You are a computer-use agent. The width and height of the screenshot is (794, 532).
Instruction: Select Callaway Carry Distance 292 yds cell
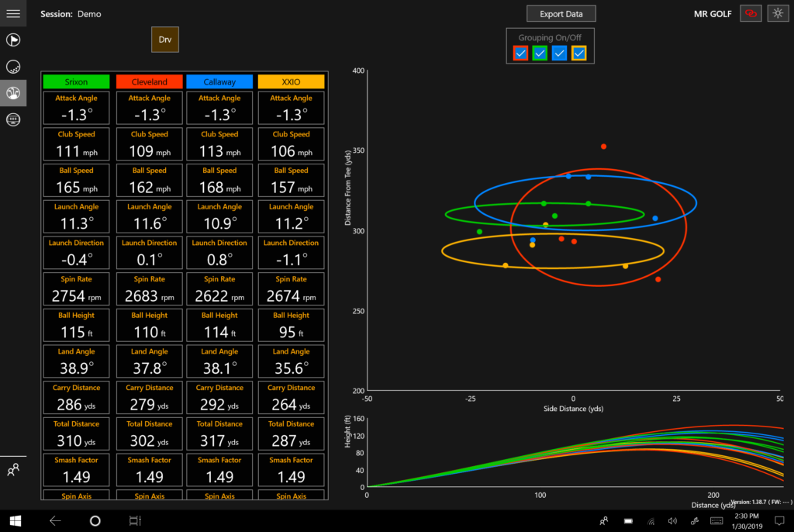(x=219, y=398)
